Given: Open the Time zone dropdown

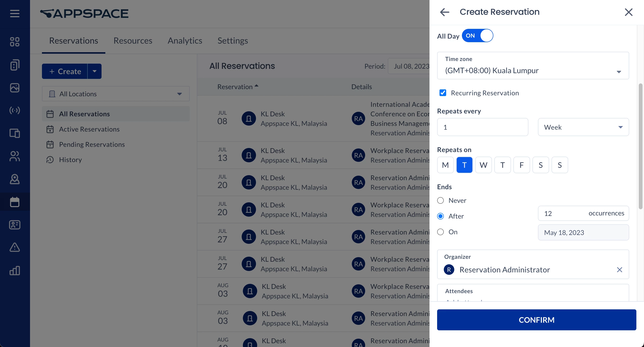Looking at the screenshot, I should pyautogui.click(x=533, y=66).
